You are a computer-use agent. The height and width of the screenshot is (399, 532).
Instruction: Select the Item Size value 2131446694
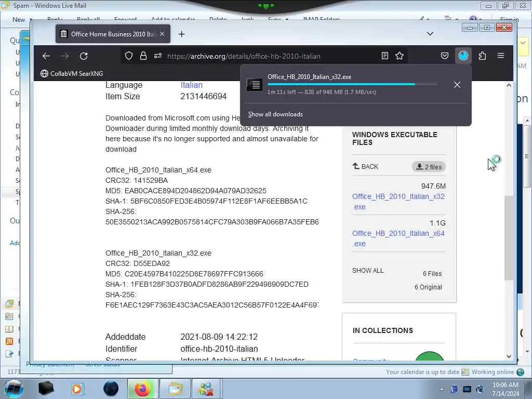point(204,97)
